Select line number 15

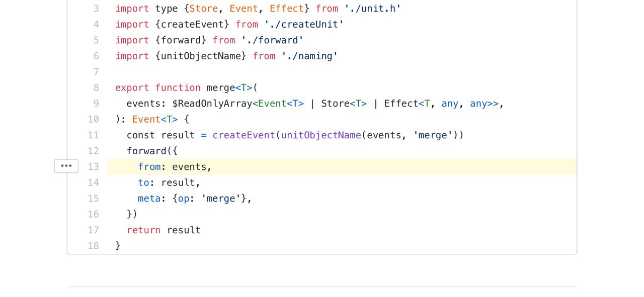click(x=94, y=199)
